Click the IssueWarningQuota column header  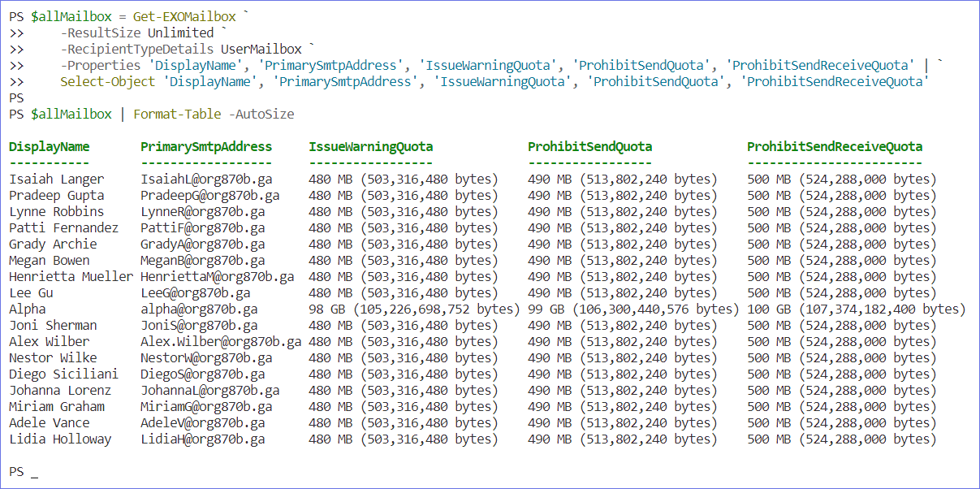371,147
